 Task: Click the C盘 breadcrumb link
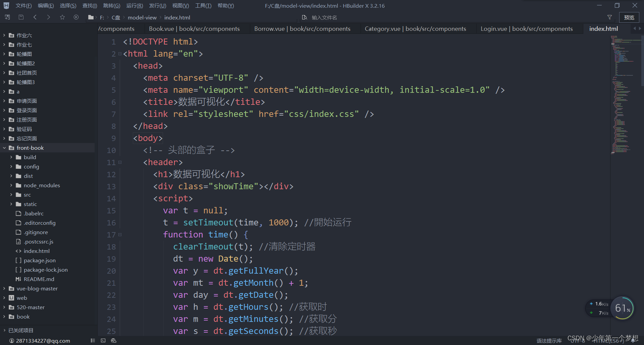point(116,17)
